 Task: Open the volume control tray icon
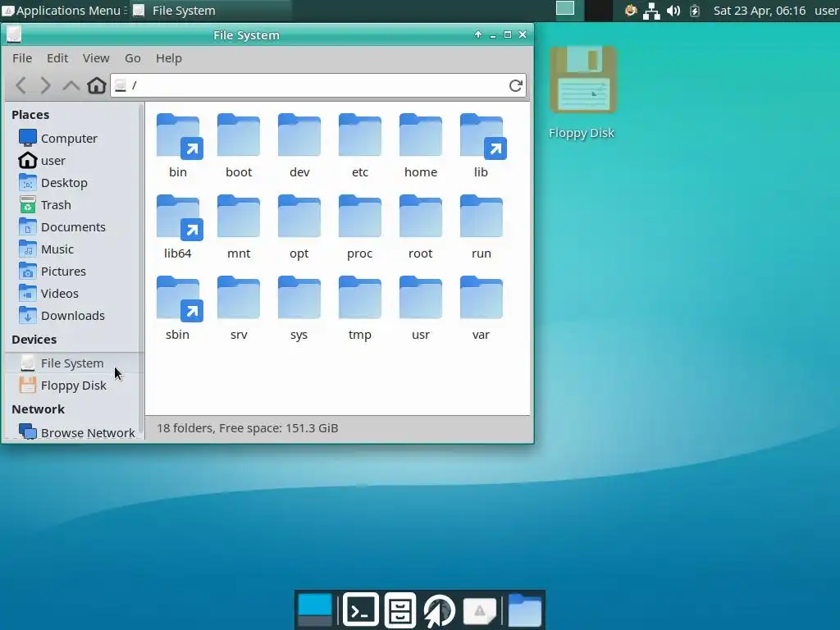pyautogui.click(x=673, y=10)
